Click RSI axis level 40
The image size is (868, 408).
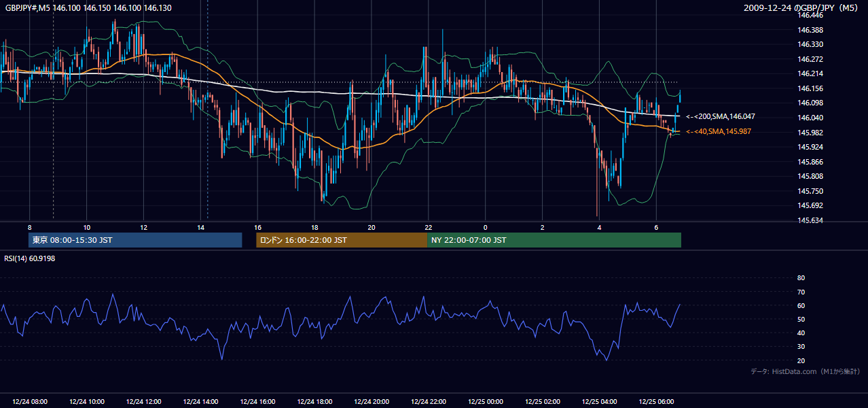pos(801,333)
